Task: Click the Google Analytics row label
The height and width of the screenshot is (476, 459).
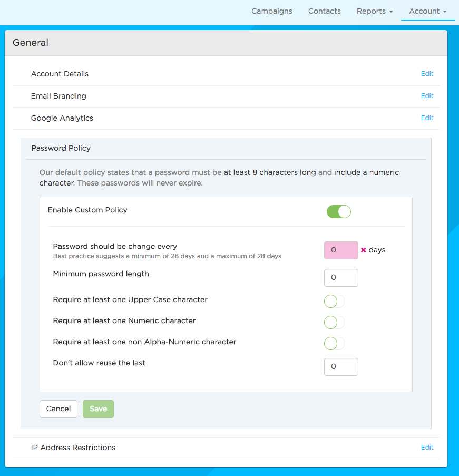Action: [x=62, y=118]
